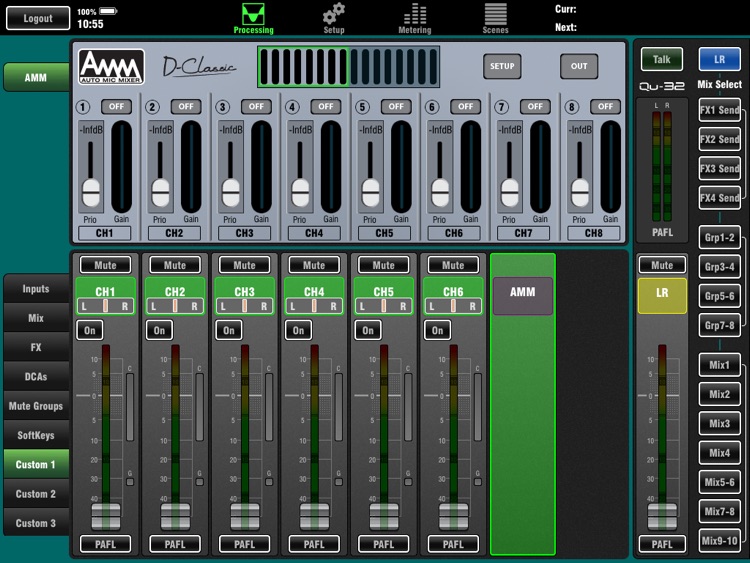Viewport: 750px width, 563px height.
Task: Open the Processing view icon
Action: click(253, 19)
